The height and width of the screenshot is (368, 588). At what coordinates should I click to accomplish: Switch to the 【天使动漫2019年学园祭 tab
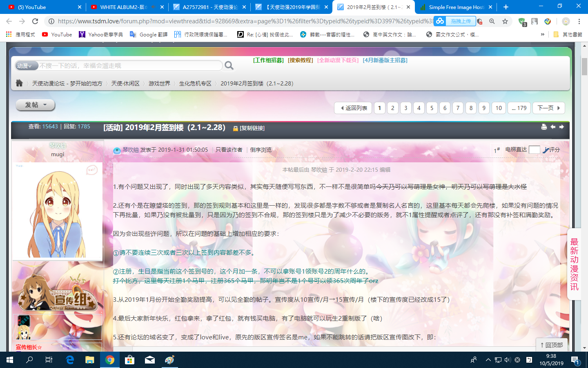292,7
